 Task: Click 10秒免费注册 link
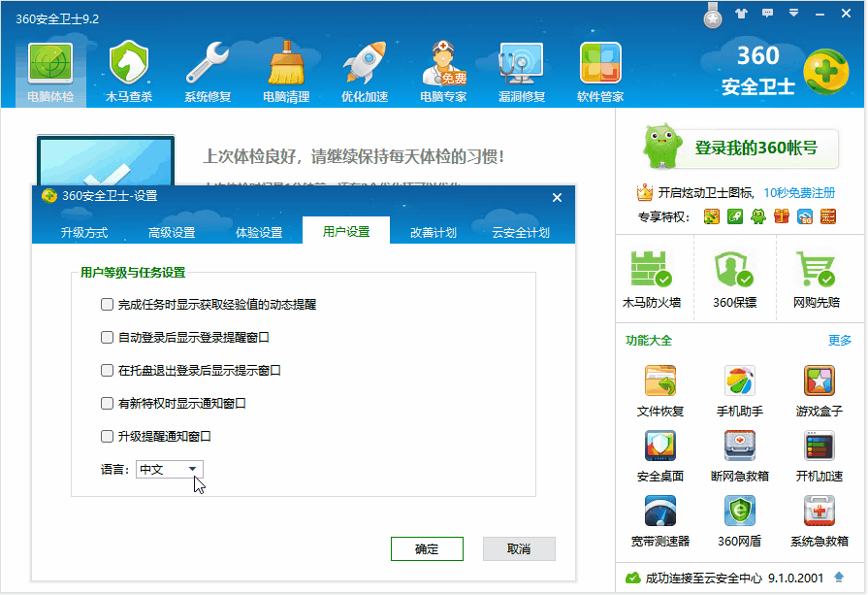pos(799,193)
